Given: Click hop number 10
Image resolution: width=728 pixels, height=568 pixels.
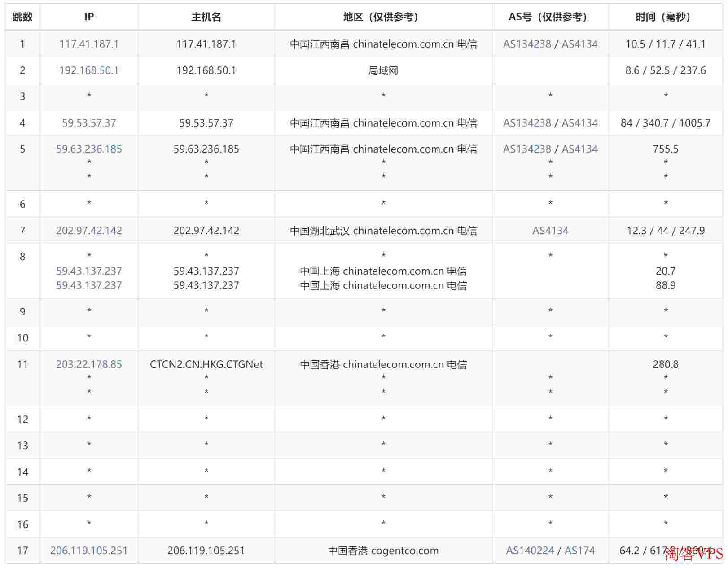Looking at the screenshot, I should click(22, 338).
